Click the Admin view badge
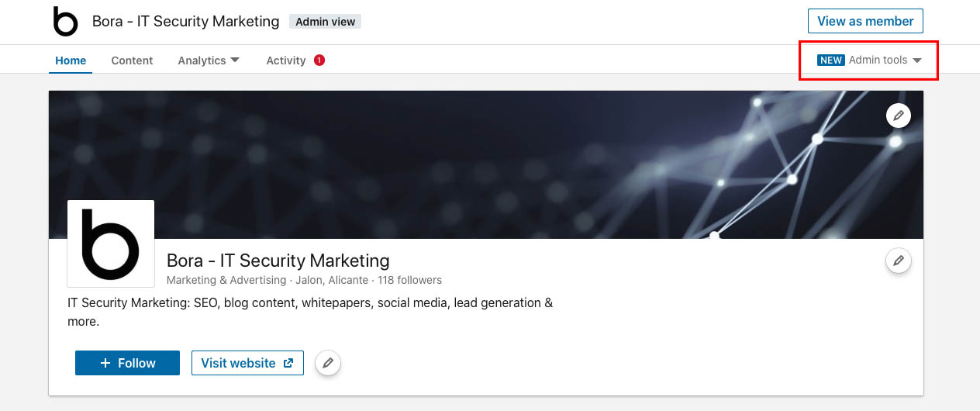 pyautogui.click(x=325, y=22)
